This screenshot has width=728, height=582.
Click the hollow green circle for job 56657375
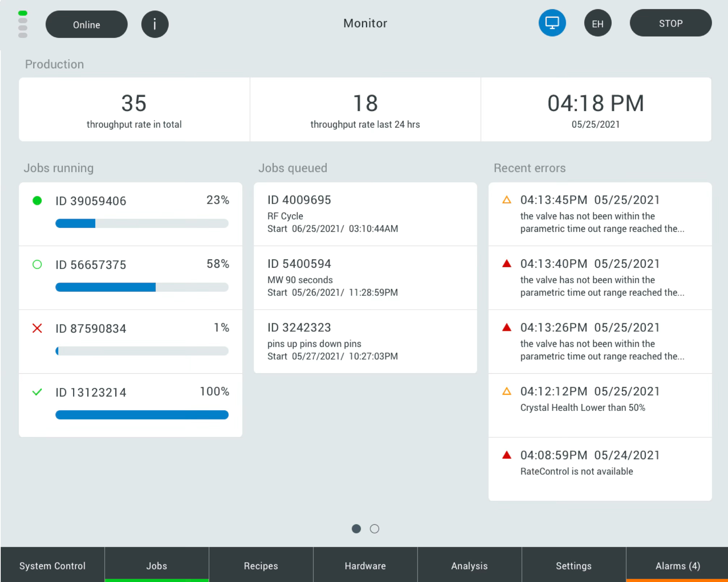[37, 265]
